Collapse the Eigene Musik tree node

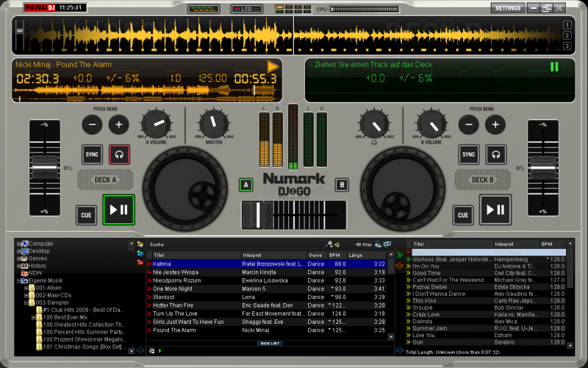pyautogui.click(x=19, y=280)
